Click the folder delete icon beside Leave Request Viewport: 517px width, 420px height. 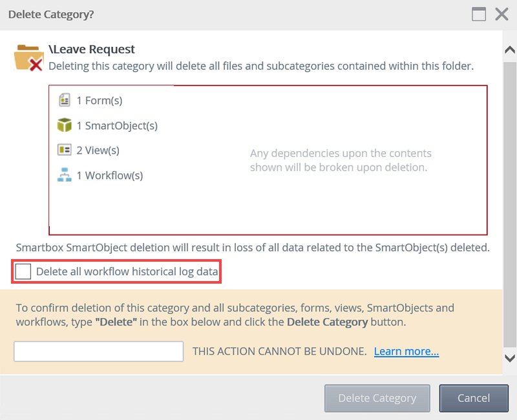28,58
